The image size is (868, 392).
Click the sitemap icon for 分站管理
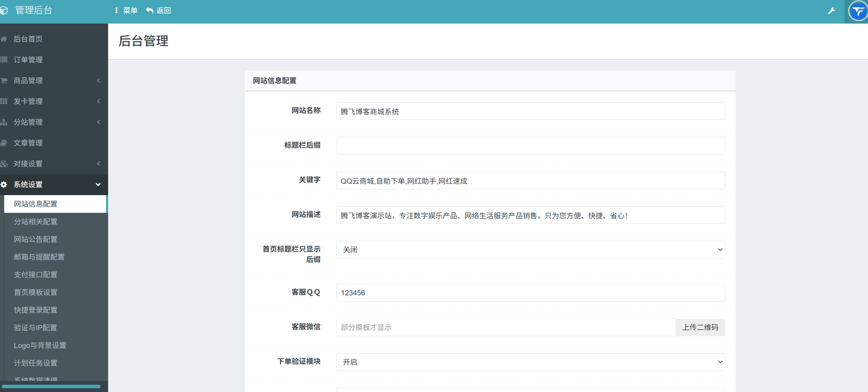click(4, 122)
